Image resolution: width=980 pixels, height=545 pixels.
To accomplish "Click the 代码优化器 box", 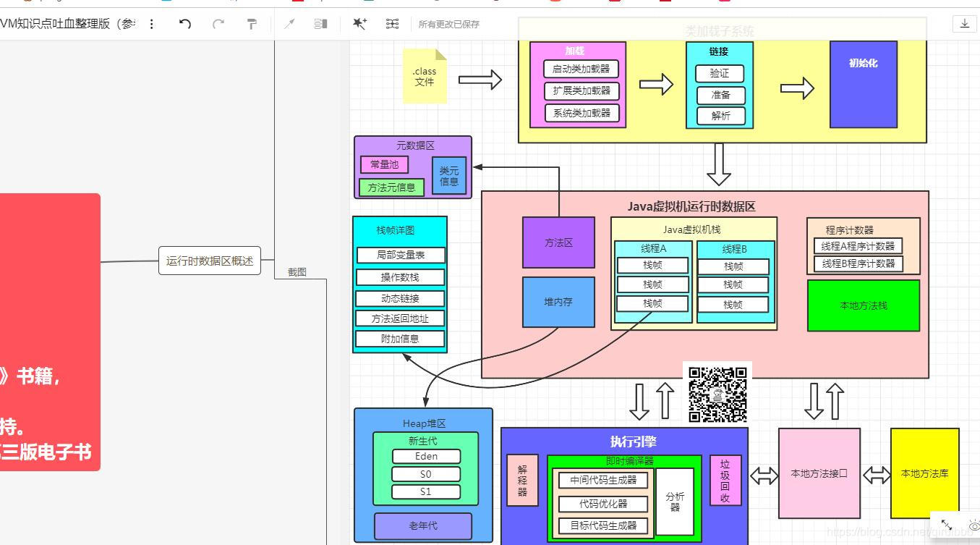I will pyautogui.click(x=603, y=503).
